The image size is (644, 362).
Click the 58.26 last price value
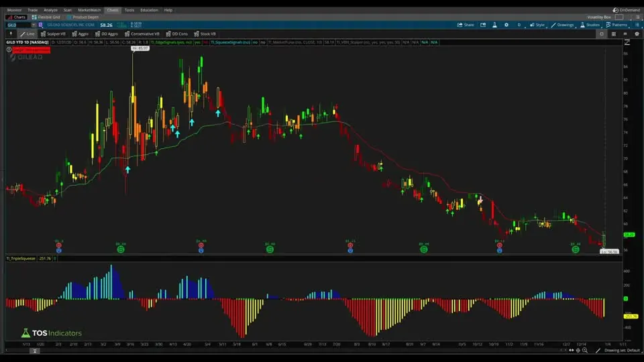pyautogui.click(x=107, y=25)
